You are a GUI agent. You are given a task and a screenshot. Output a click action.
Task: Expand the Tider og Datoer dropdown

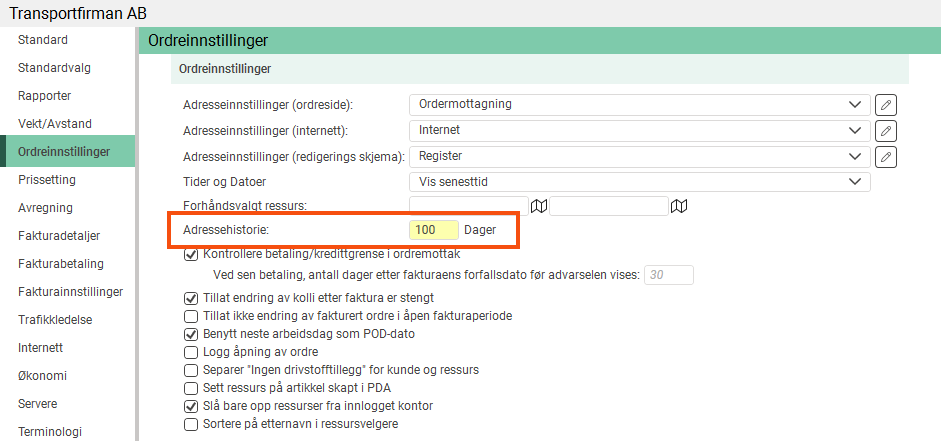click(x=639, y=181)
